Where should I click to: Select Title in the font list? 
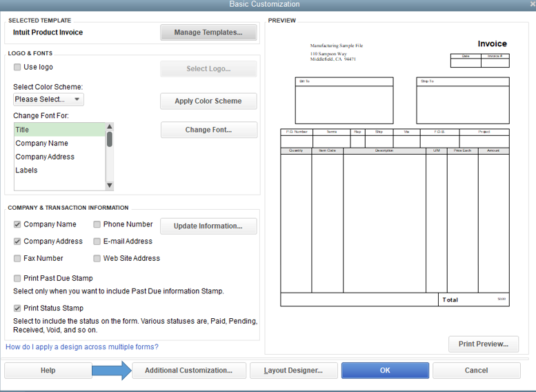pyautogui.click(x=60, y=130)
